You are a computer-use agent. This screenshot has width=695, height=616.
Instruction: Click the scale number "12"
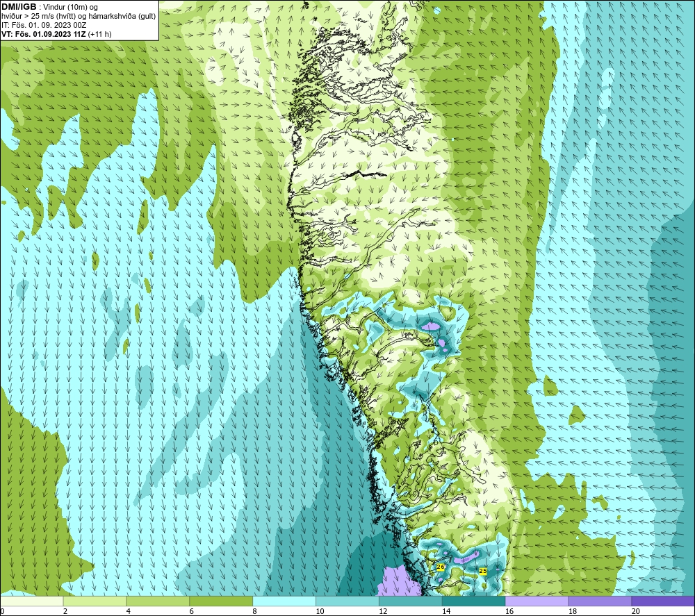click(384, 611)
